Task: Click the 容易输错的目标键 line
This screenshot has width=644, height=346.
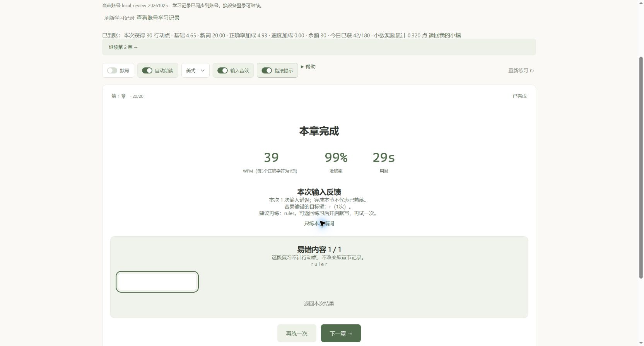Action: point(319,206)
